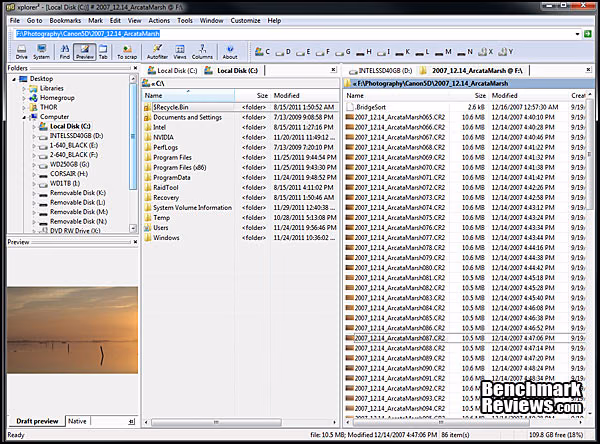Sort left pane by Name column

189,95
